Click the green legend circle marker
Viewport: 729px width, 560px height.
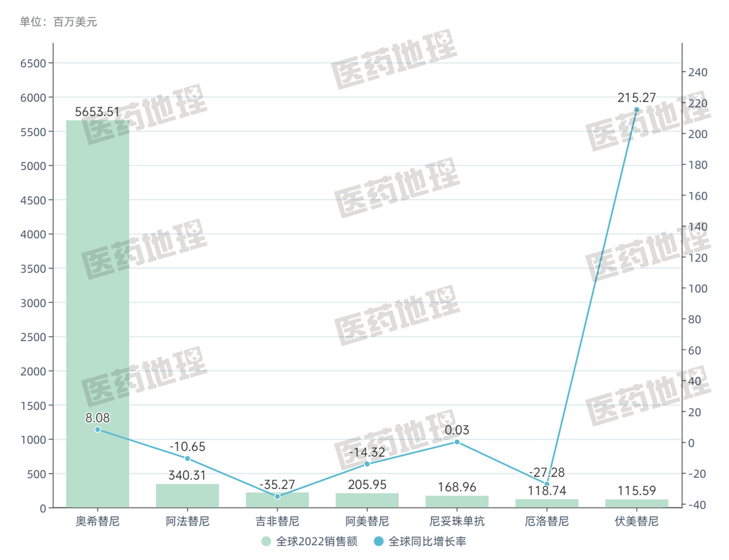coord(267,541)
